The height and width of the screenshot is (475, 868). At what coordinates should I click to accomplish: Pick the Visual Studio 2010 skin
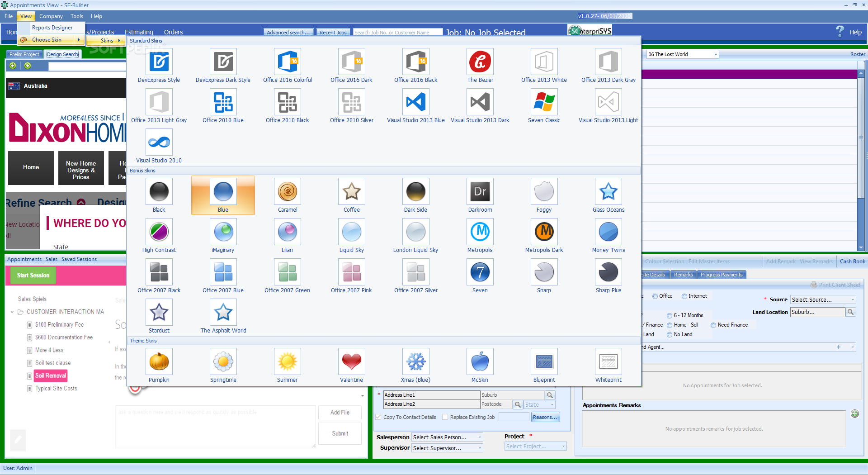pyautogui.click(x=159, y=142)
